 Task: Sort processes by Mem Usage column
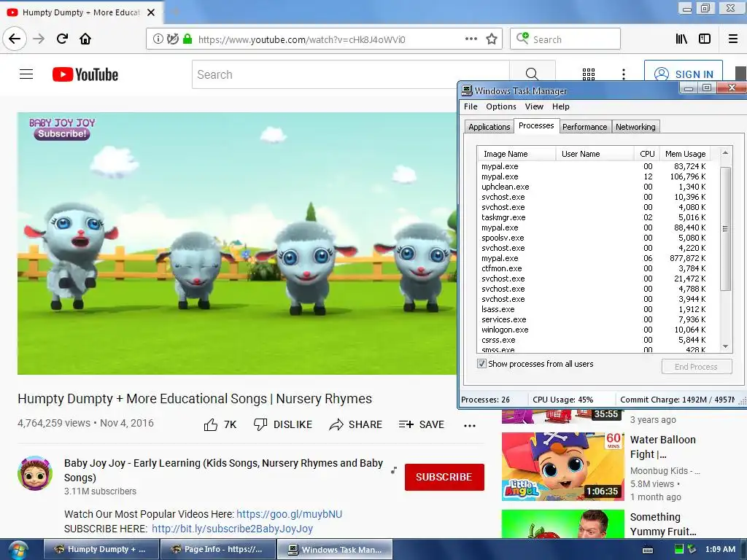click(x=685, y=154)
